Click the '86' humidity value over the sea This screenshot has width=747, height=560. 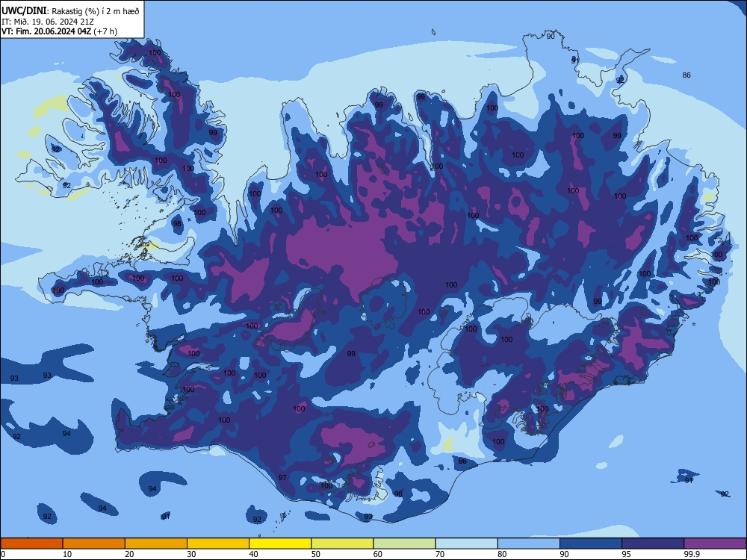pyautogui.click(x=686, y=75)
